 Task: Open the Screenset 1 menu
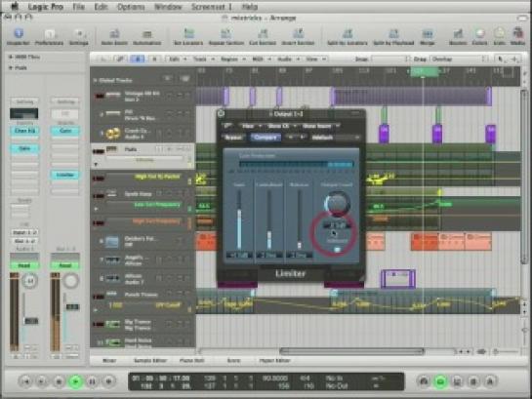[212, 7]
